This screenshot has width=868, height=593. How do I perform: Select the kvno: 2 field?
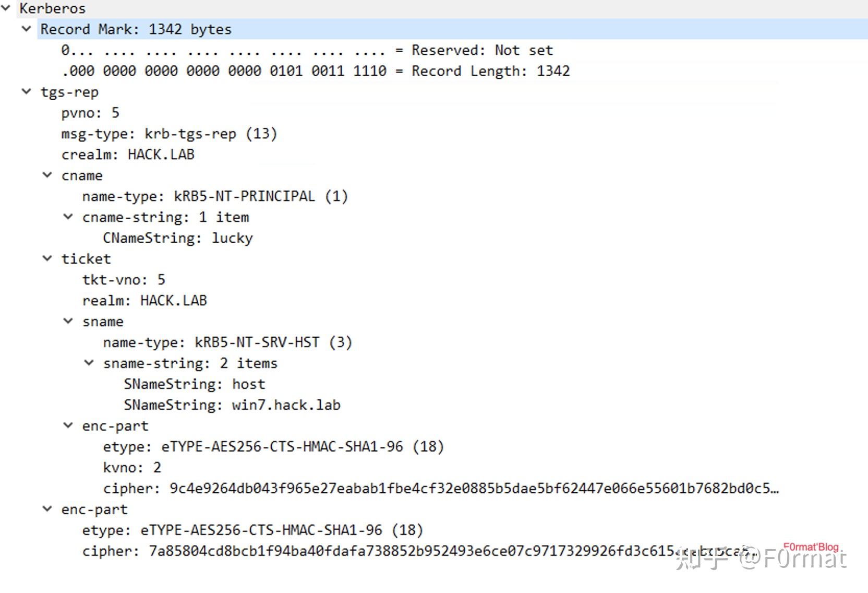pos(132,468)
